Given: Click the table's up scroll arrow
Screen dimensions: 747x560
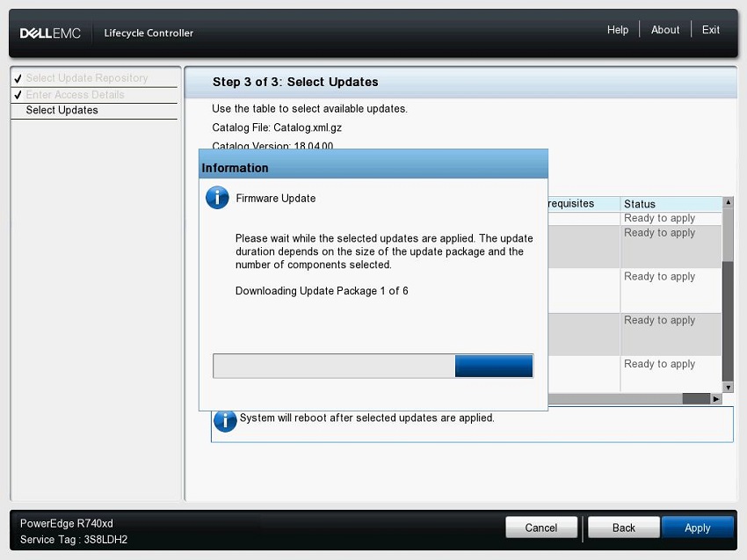Looking at the screenshot, I should (x=728, y=202).
